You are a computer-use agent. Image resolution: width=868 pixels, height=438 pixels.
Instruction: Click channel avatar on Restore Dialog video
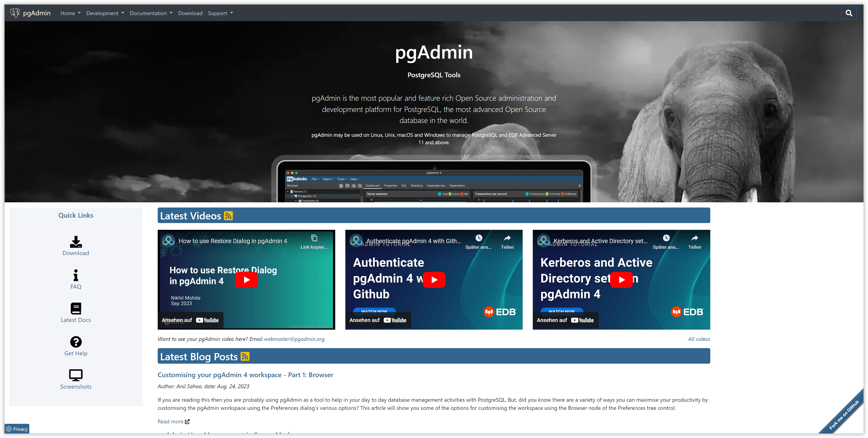[169, 241]
